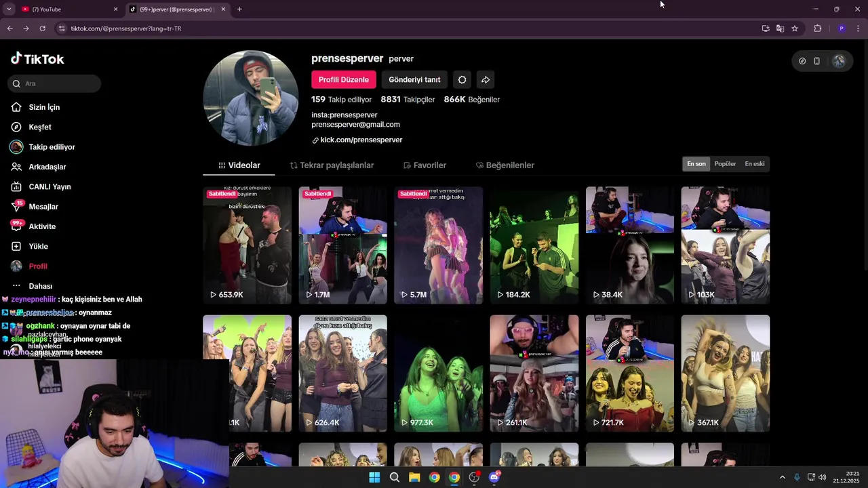
Task: Open video with 721.7K views
Action: point(630,373)
